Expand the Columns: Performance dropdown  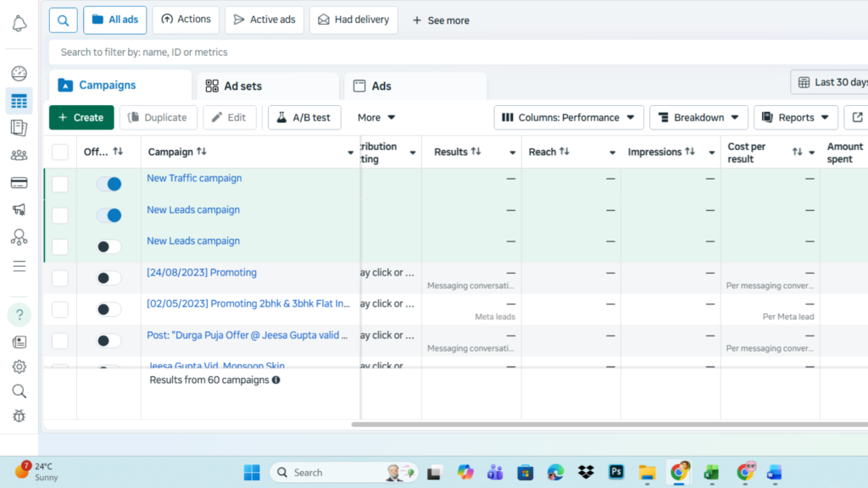[x=569, y=118]
